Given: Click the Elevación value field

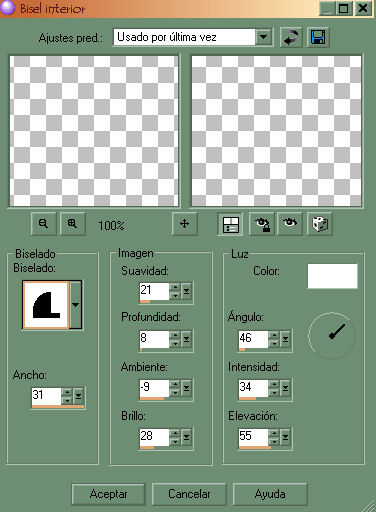Looking at the screenshot, I should [x=253, y=437].
